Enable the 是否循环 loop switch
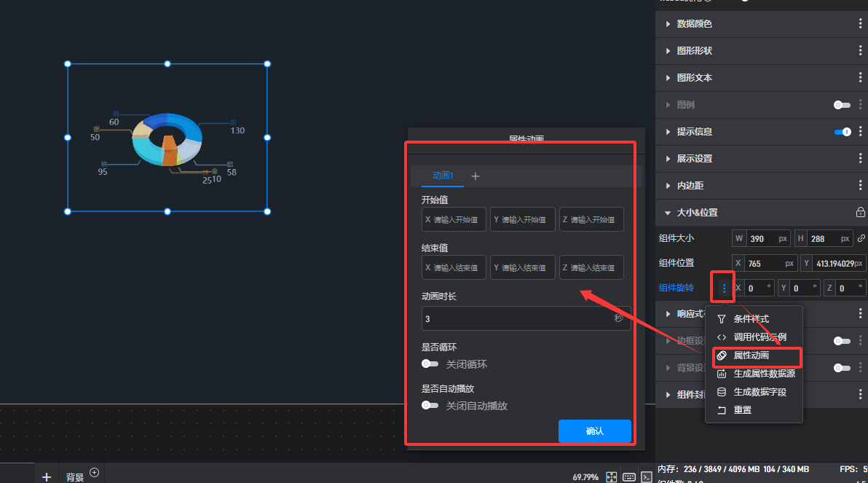This screenshot has width=868, height=483. 430,364
